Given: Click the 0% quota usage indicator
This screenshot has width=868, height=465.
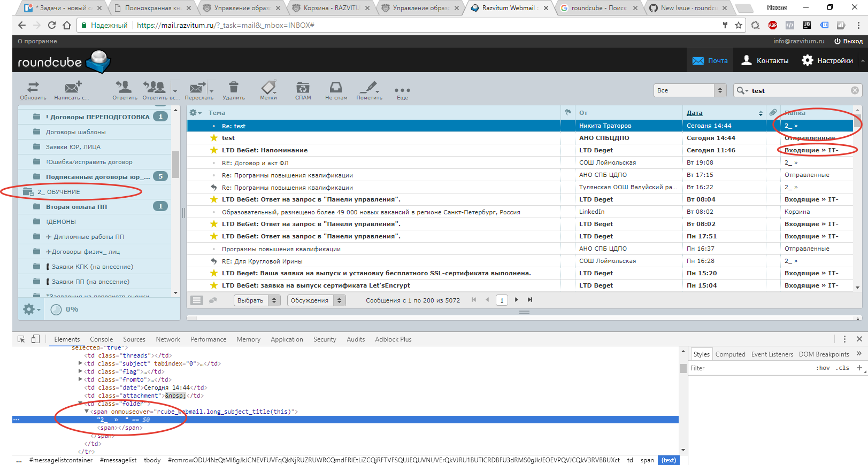Looking at the screenshot, I should pos(64,309).
